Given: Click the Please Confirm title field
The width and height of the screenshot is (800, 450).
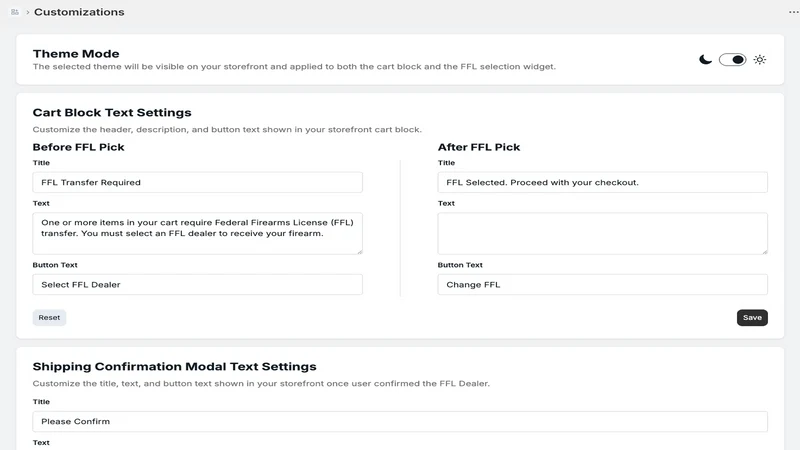Looking at the screenshot, I should click(400, 421).
